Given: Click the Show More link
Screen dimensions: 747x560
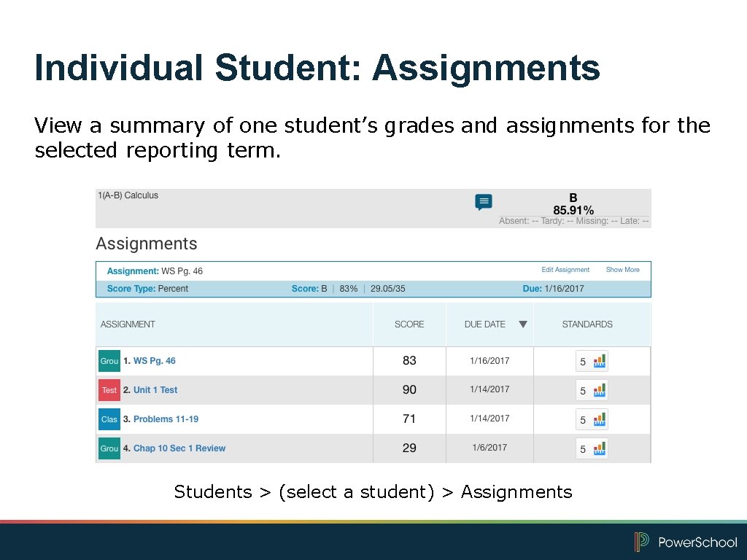Looking at the screenshot, I should [623, 270].
